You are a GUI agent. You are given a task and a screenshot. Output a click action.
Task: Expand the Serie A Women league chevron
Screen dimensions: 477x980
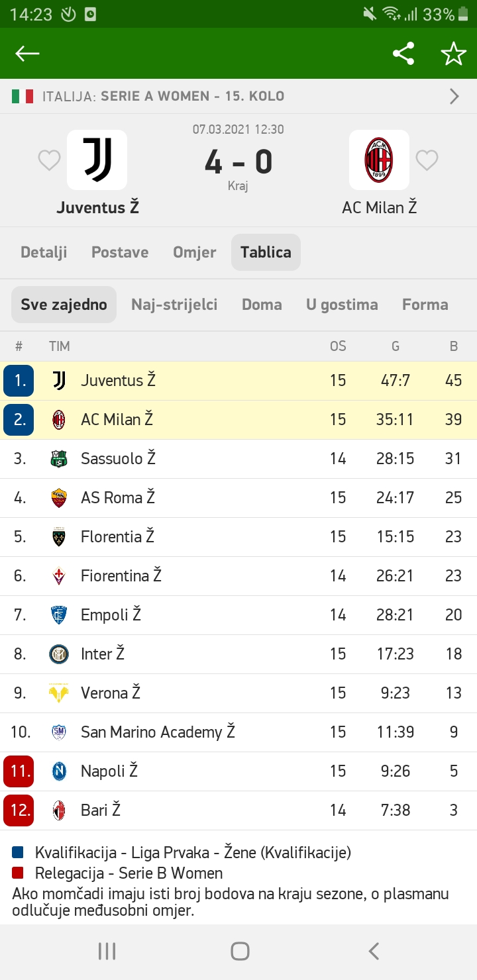pos(454,97)
